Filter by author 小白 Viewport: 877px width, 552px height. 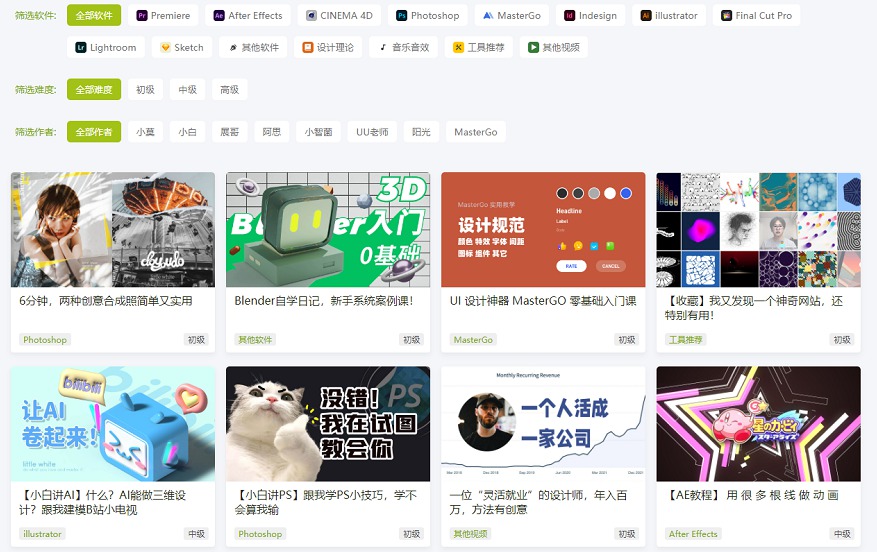click(x=187, y=132)
